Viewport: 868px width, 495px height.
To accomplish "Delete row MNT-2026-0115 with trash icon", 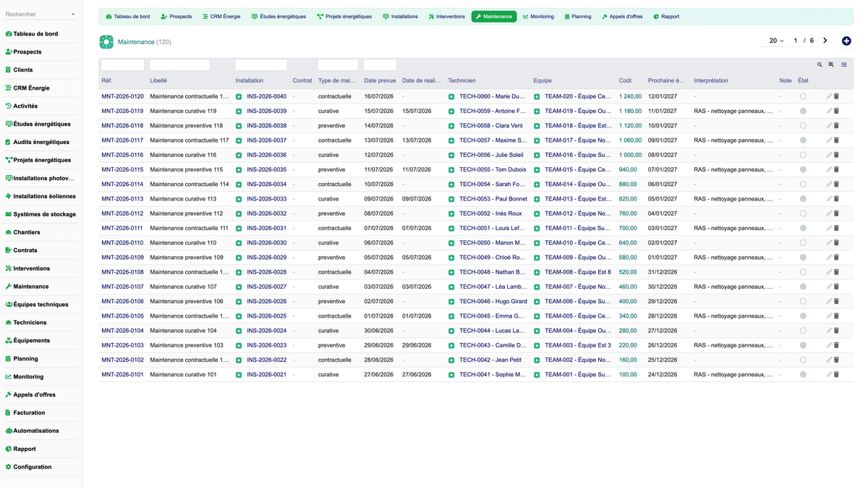I will click(837, 169).
